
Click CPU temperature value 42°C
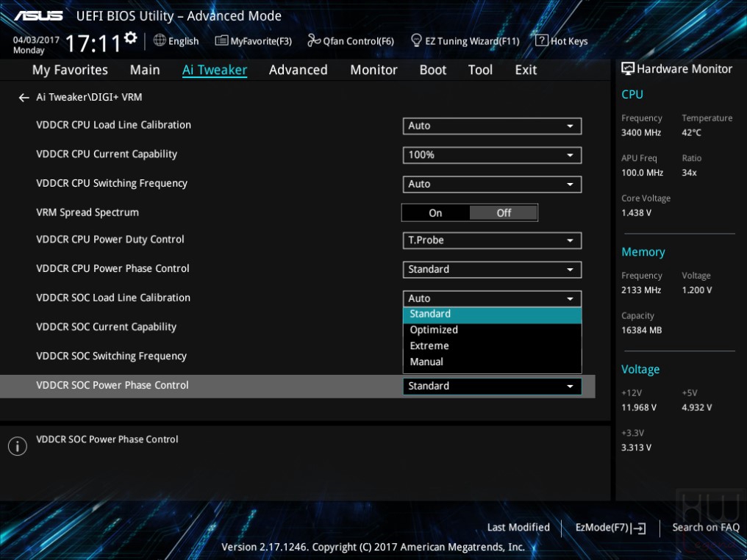691,133
